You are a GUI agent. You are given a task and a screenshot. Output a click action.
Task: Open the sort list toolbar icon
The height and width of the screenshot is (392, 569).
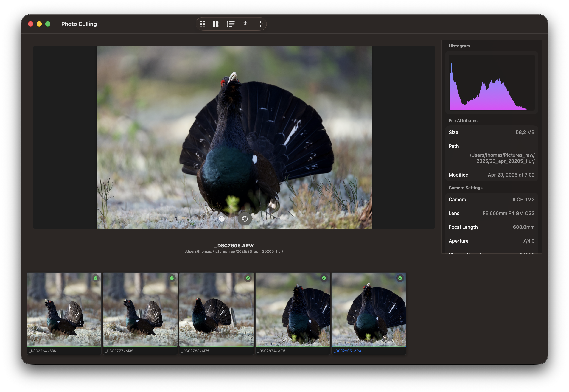230,24
